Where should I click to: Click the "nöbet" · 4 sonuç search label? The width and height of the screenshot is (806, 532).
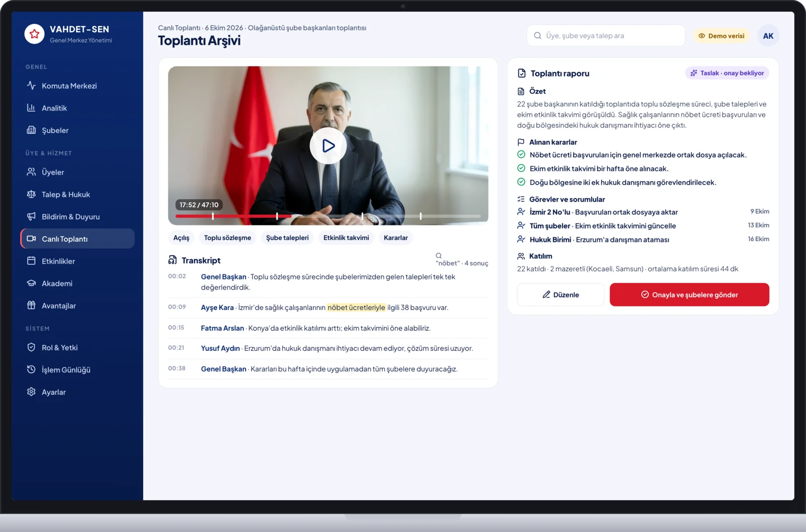[x=462, y=263]
